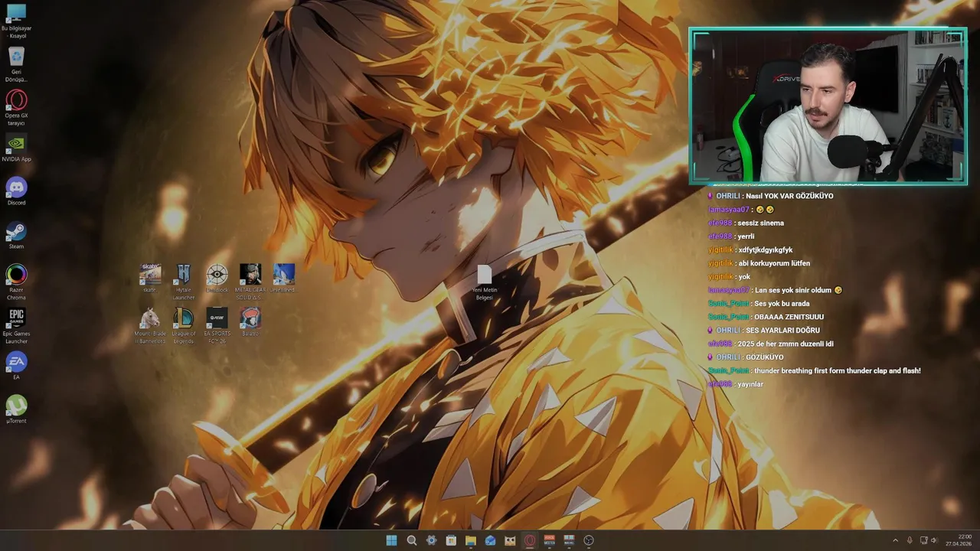980x551 pixels.
Task: Open Settings gear from the taskbar
Action: [x=431, y=540]
